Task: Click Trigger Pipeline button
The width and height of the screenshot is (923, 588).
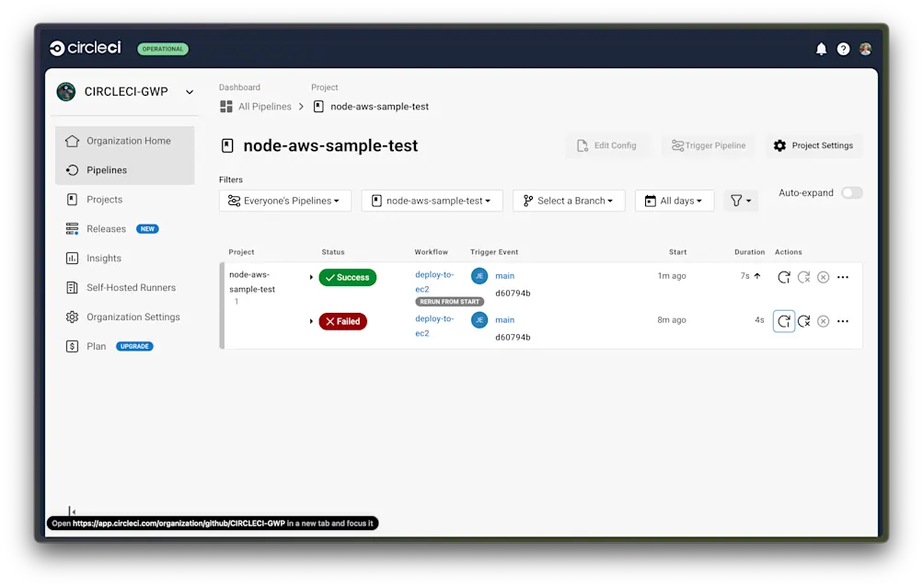Action: coord(709,145)
